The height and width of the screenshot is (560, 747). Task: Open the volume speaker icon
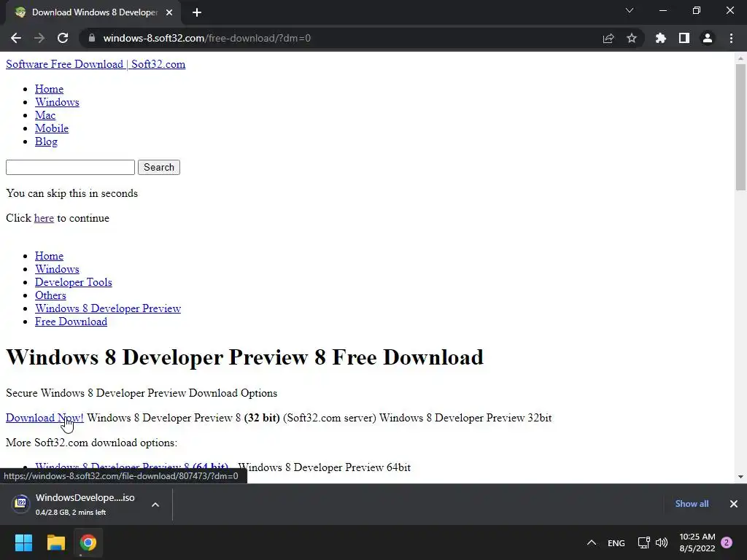pos(661,542)
